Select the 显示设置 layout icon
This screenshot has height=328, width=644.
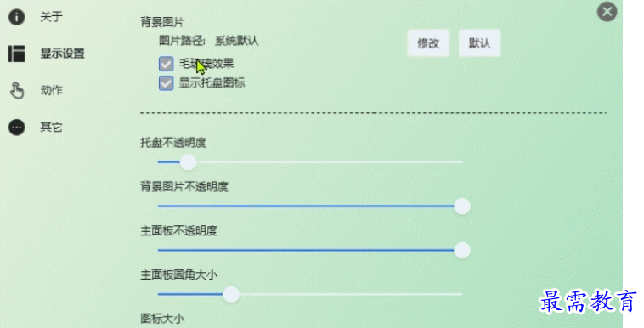(x=17, y=54)
